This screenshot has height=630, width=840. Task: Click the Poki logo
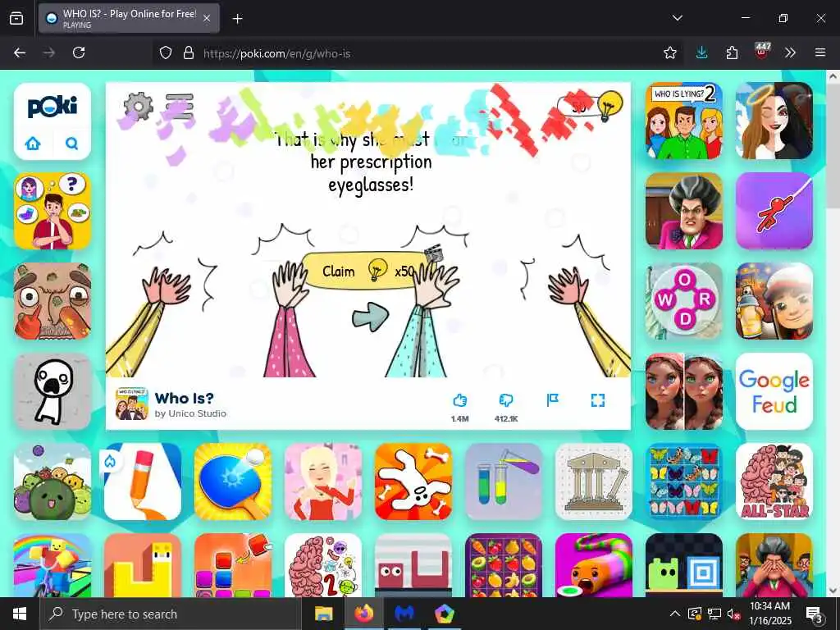52,107
